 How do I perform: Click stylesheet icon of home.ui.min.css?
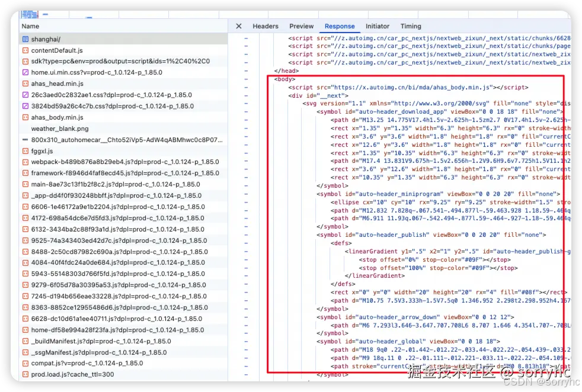[x=25, y=72]
